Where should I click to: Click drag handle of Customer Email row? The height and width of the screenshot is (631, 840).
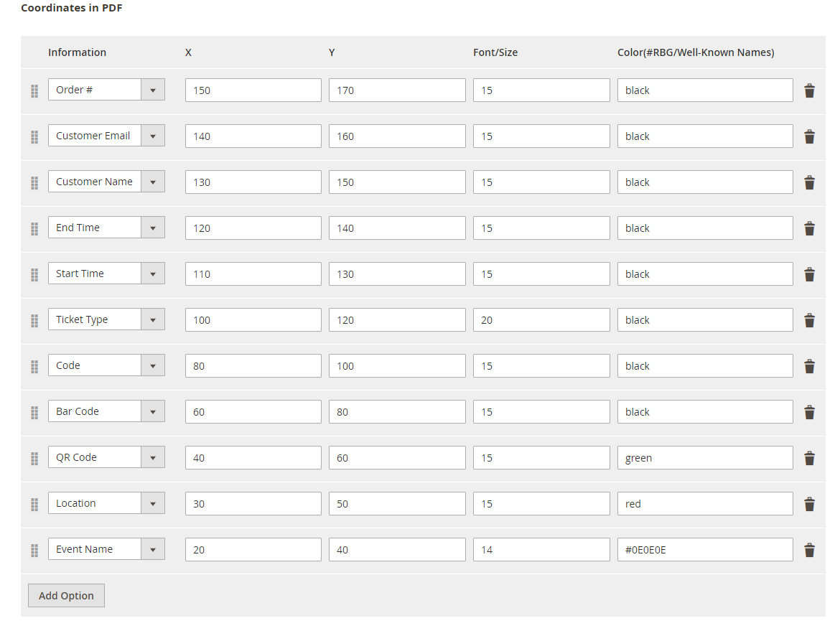coord(35,137)
